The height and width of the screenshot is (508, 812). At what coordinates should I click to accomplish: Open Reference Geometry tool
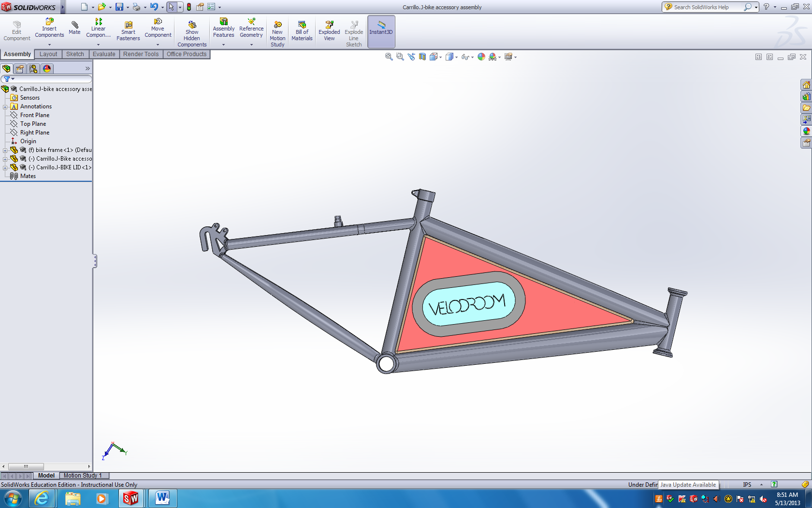click(x=251, y=28)
